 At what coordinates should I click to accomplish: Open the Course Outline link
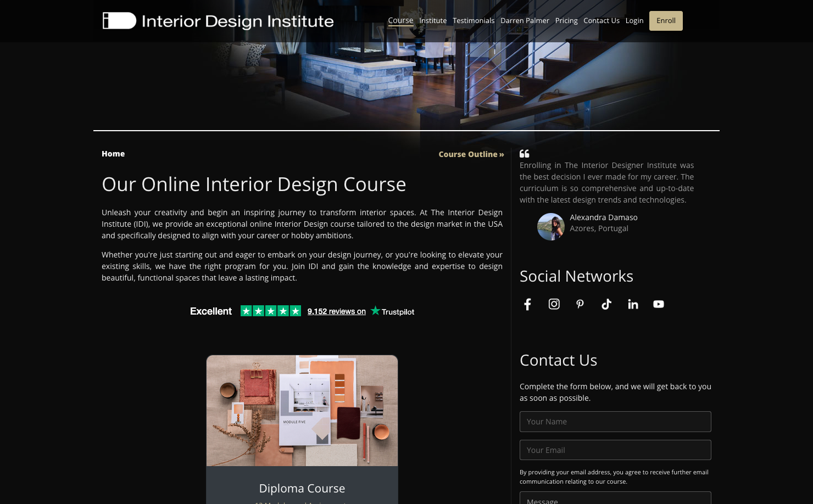471,154
